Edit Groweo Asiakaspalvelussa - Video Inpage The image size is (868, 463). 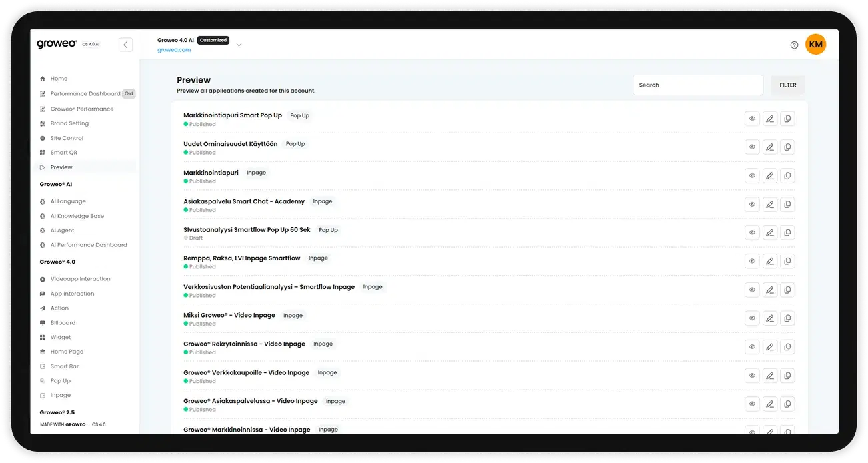pos(769,404)
